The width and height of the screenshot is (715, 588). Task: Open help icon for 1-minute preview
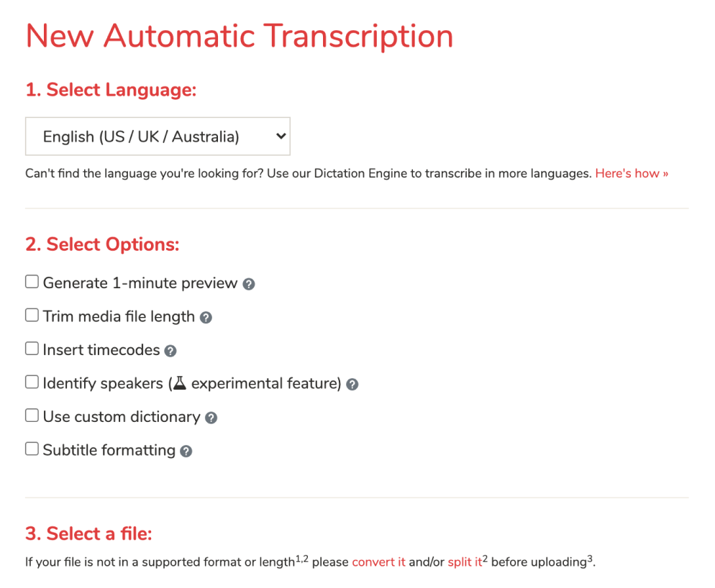[x=248, y=284]
